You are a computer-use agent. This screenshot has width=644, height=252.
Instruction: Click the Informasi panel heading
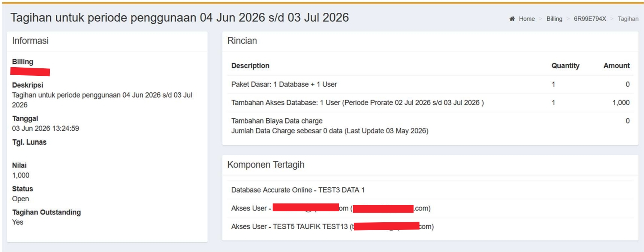(x=30, y=41)
